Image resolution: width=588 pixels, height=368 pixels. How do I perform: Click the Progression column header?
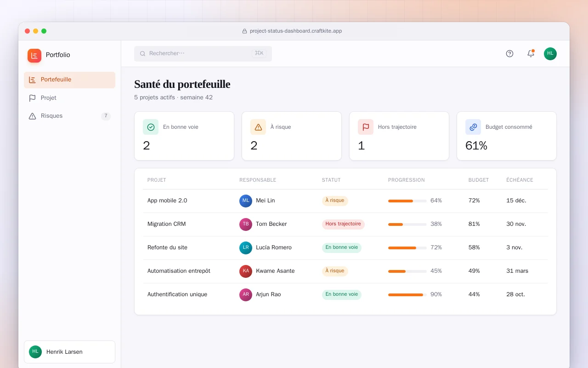[407, 180]
